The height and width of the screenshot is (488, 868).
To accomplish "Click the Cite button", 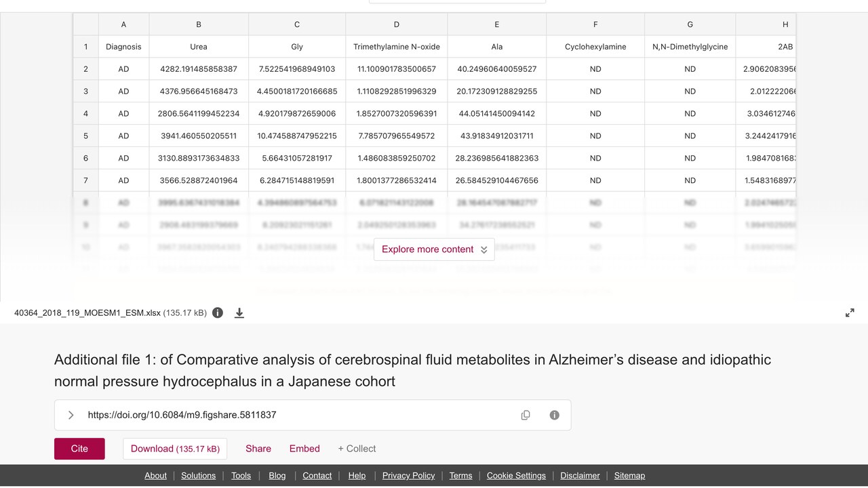I will 79,449.
